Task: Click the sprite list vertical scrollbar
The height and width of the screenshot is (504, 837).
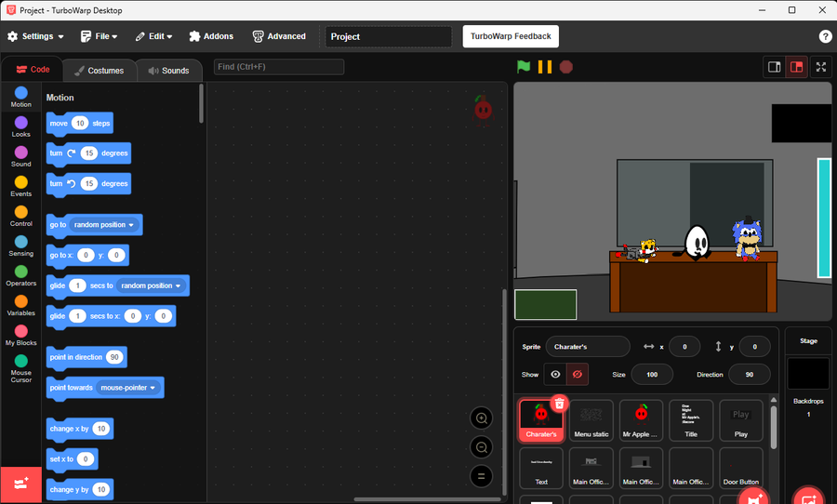Action: [774, 427]
